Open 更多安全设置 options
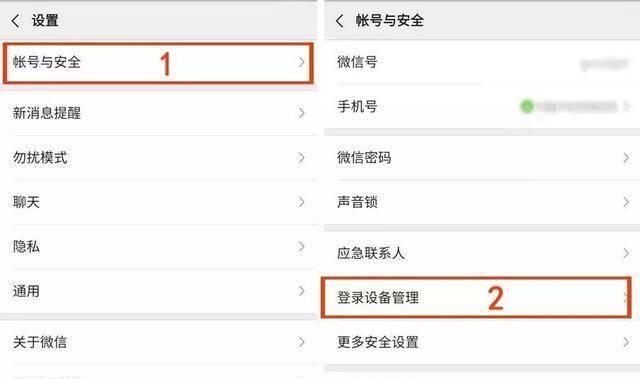 [482, 342]
